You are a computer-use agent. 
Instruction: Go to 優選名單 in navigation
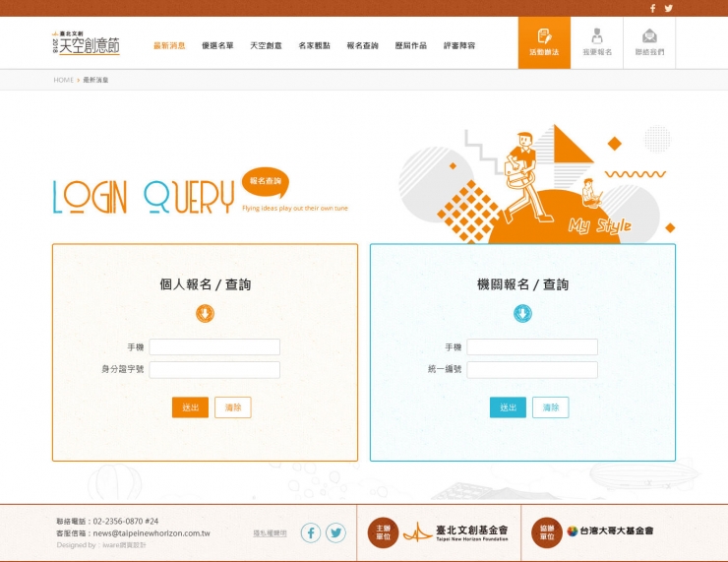click(217, 45)
